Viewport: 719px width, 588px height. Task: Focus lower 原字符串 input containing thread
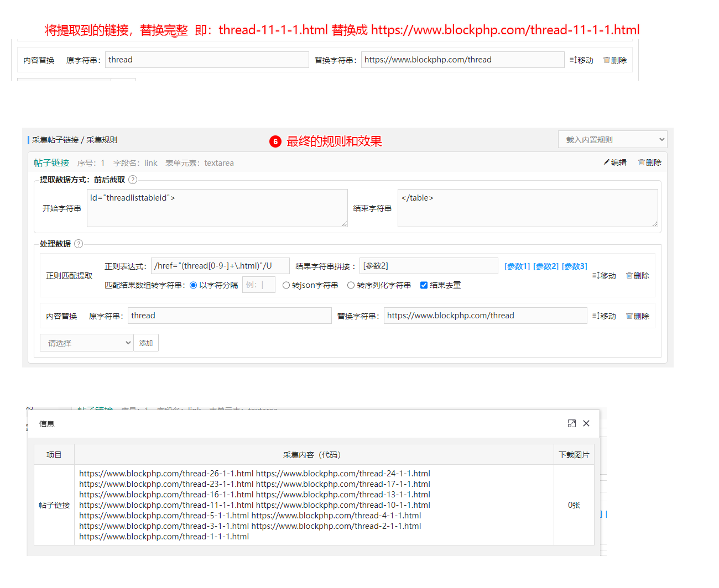point(230,316)
